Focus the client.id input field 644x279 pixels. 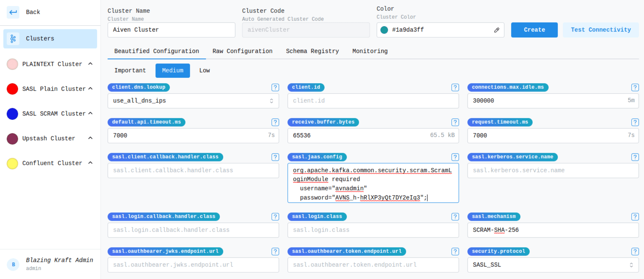tap(373, 101)
